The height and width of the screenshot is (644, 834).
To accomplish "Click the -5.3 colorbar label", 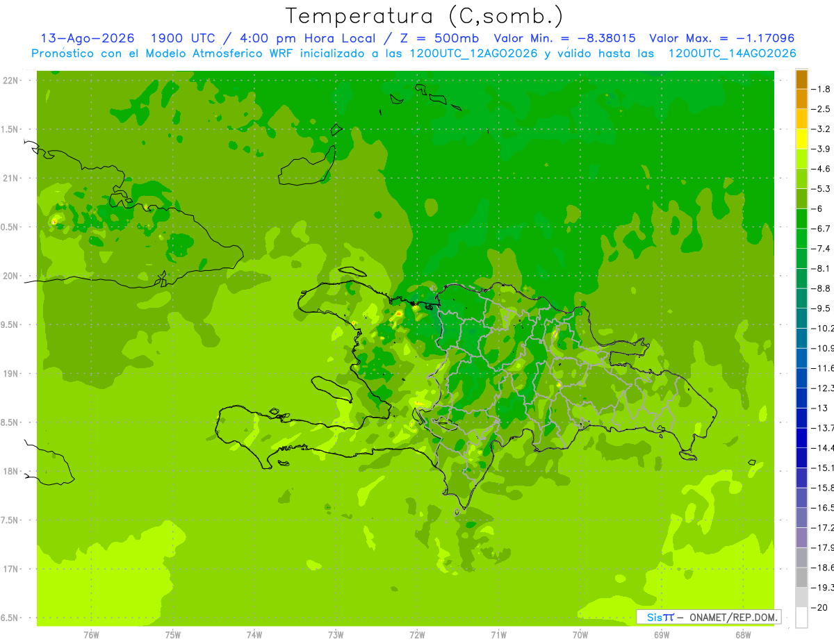I will (820, 189).
